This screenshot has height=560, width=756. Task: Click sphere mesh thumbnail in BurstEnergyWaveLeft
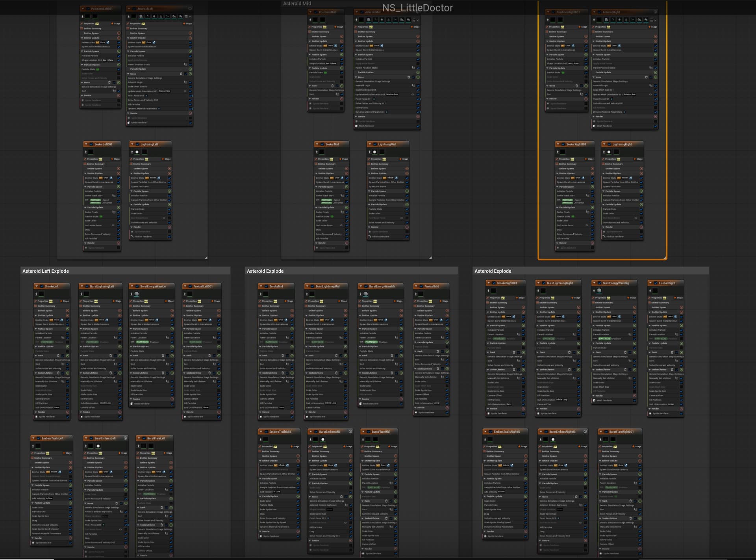coord(136,294)
